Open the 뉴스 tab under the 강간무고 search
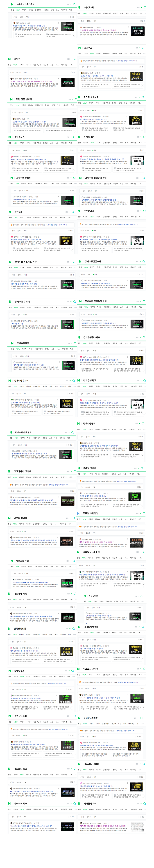Screen dimensions: 154x868 pos(126,54)
